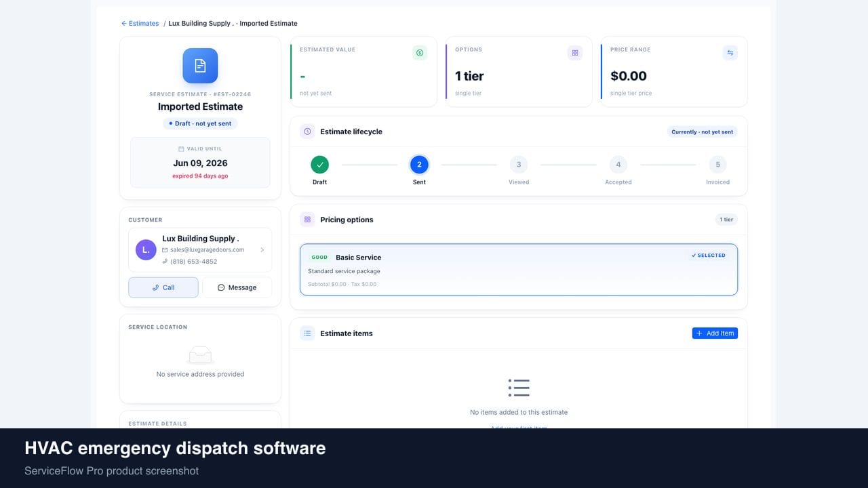This screenshot has height=488, width=868.
Task: Call the customer with the Call button
Action: click(163, 287)
